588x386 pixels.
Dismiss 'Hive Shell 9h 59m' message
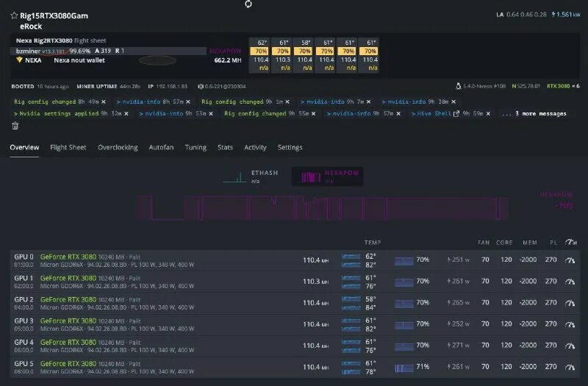[488, 114]
